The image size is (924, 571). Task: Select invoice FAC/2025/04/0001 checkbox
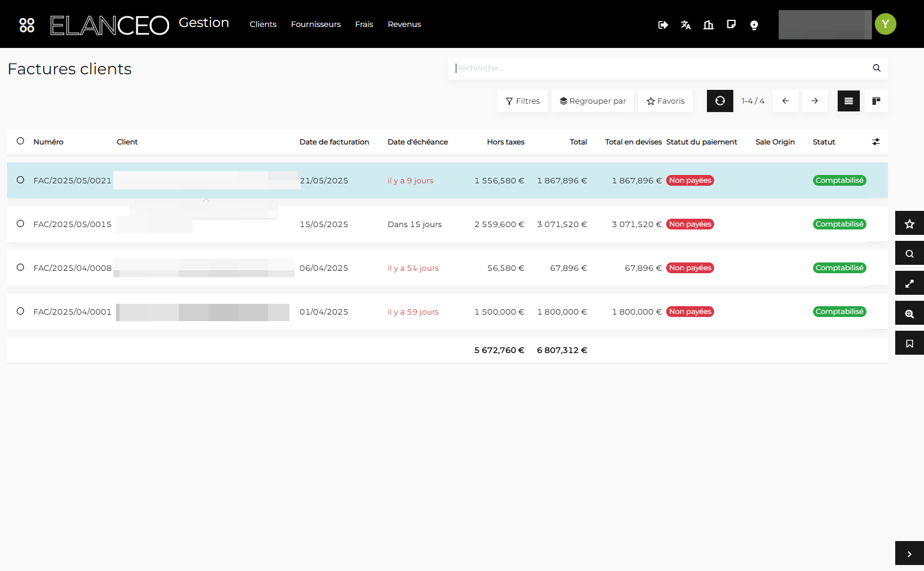tap(20, 311)
